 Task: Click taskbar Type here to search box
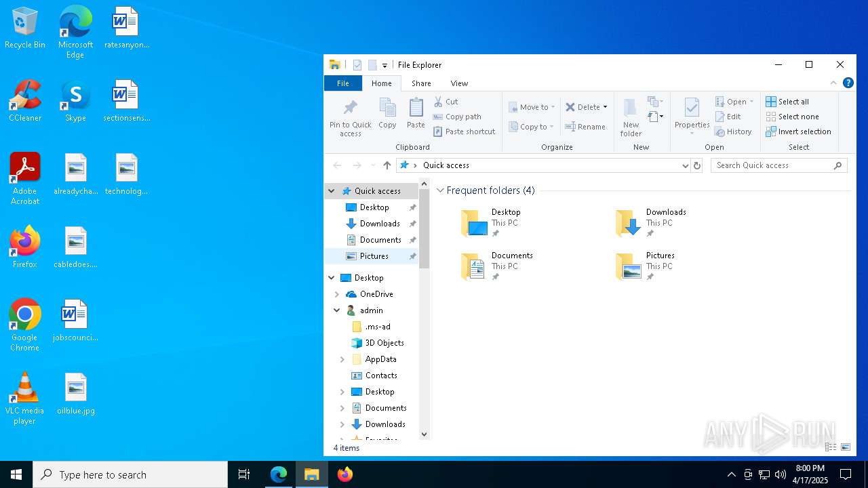130,474
